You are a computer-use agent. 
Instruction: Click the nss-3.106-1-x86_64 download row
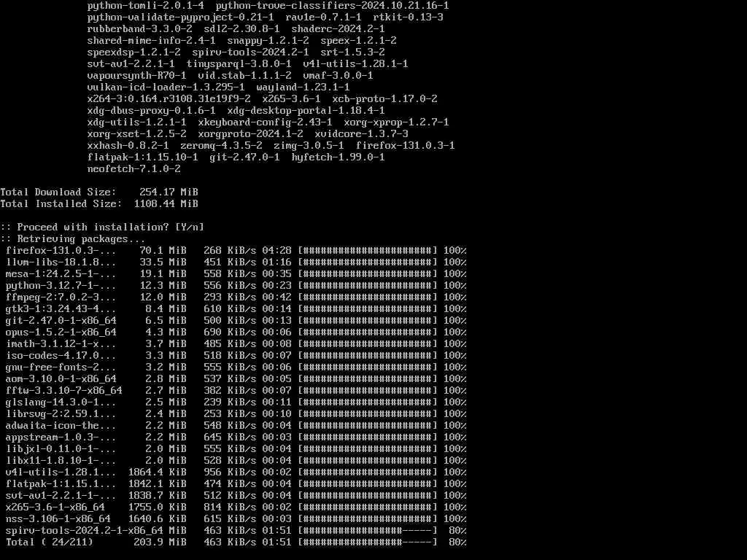pos(236,518)
